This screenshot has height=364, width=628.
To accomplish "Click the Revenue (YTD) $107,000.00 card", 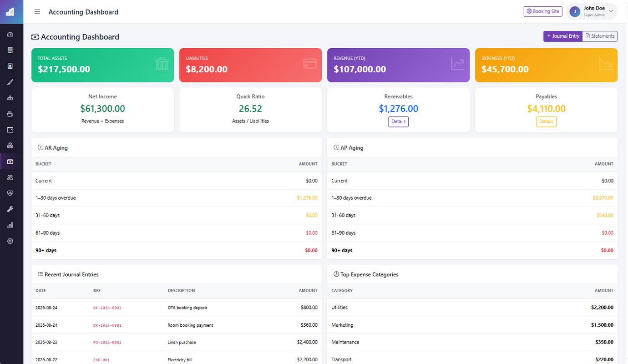I will [x=398, y=65].
